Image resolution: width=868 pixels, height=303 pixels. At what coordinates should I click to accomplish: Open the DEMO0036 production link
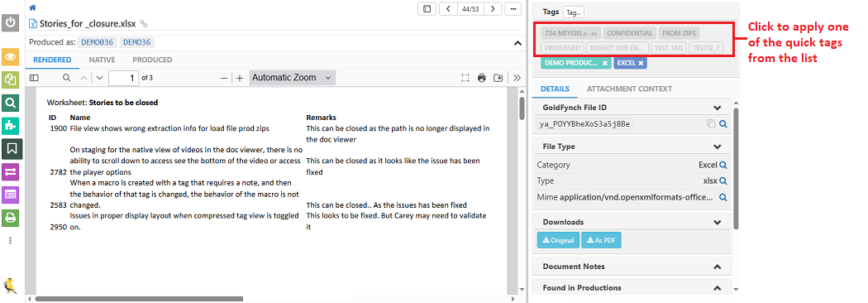(x=98, y=43)
